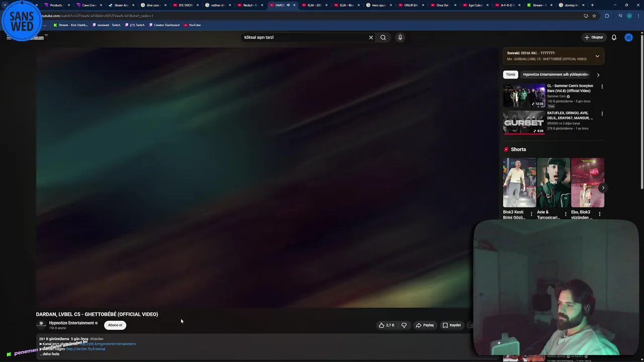Open the Avie & Turcosicari short thumbnail
644x362 pixels.
[553, 183]
